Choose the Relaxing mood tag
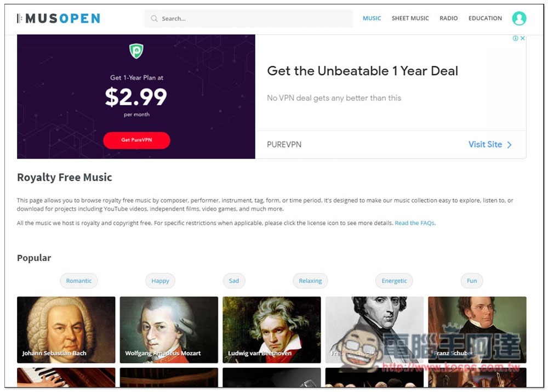Screen dimensions: 548x392 [x=310, y=281]
